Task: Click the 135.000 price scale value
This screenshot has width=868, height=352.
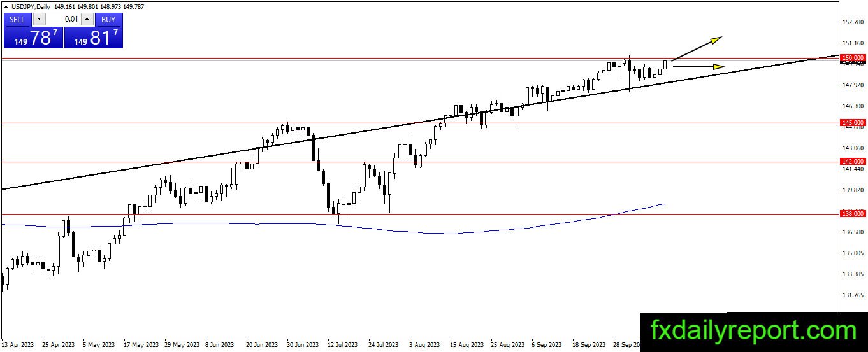Action: (x=853, y=253)
